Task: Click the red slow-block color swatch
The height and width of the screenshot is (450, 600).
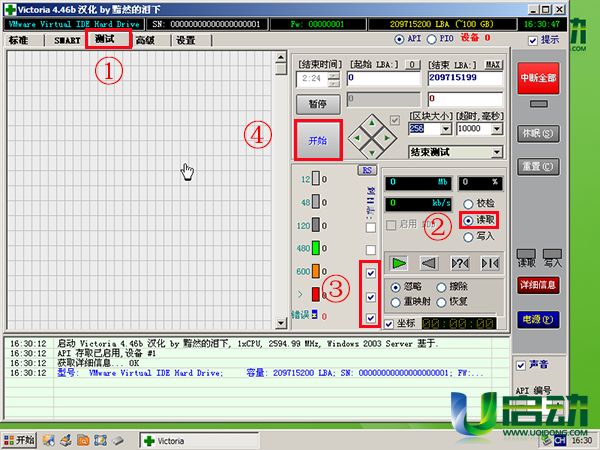Action: tap(316, 294)
